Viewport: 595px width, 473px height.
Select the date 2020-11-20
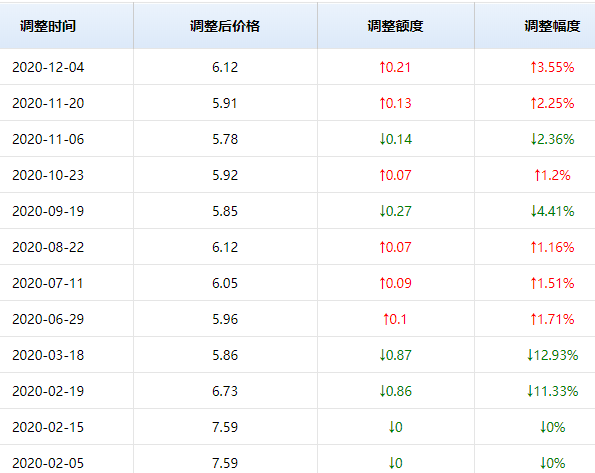click(x=48, y=103)
